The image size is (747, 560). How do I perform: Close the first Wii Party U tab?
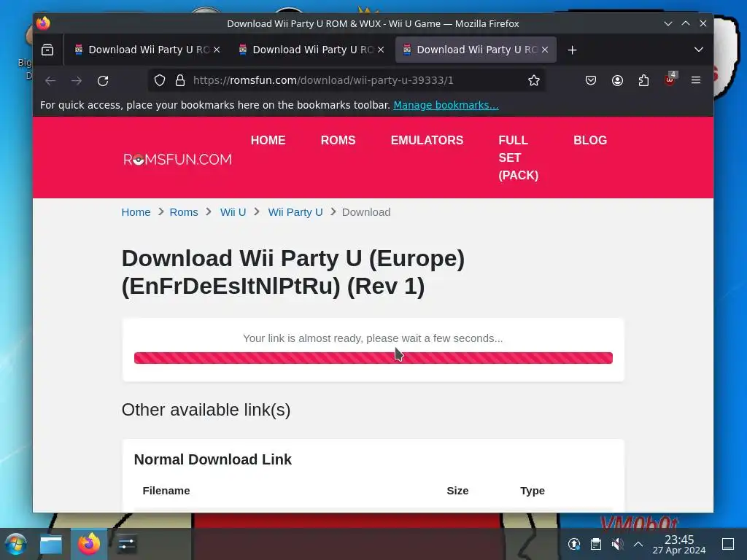click(x=217, y=50)
